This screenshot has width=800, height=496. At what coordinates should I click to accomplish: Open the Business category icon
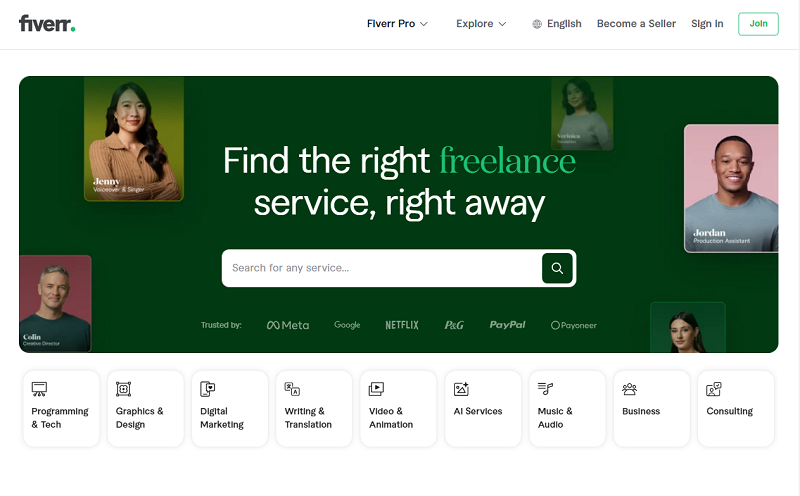(630, 389)
